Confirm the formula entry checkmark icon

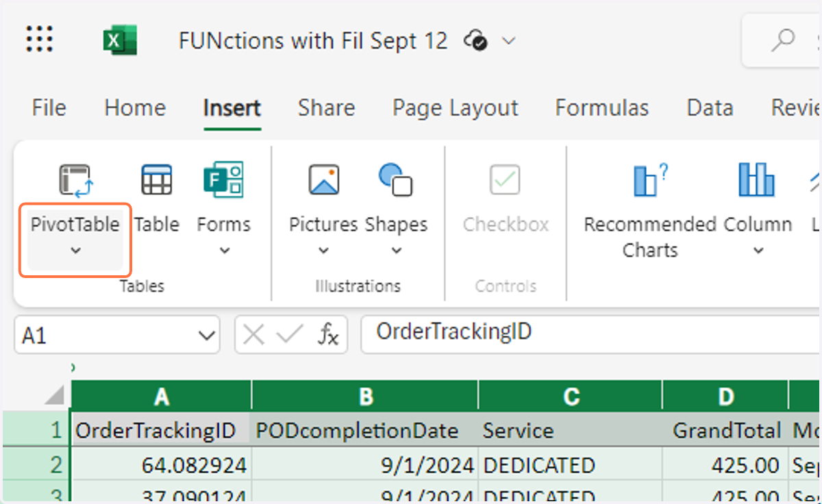click(x=290, y=334)
